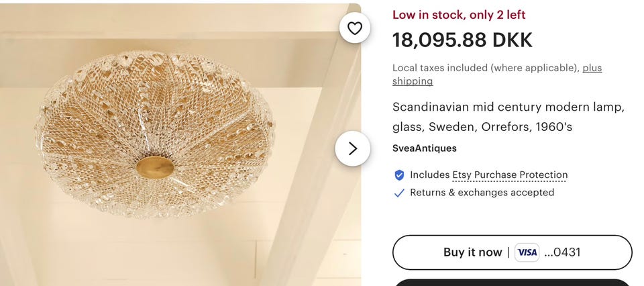Click the "Local taxes included" note

(486, 68)
